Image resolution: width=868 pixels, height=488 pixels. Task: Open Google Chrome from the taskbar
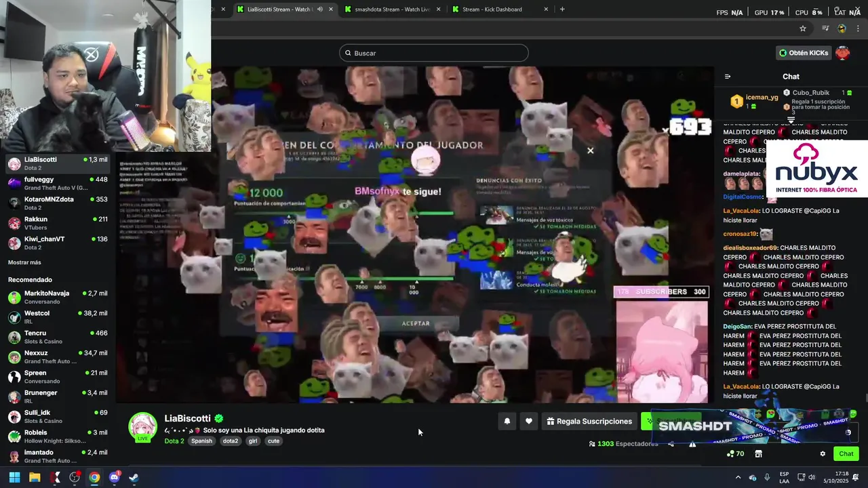94,477
